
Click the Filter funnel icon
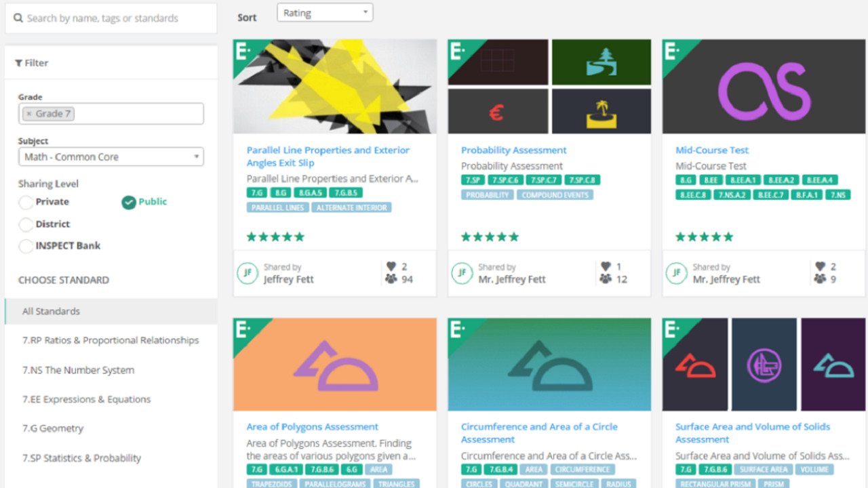click(18, 63)
